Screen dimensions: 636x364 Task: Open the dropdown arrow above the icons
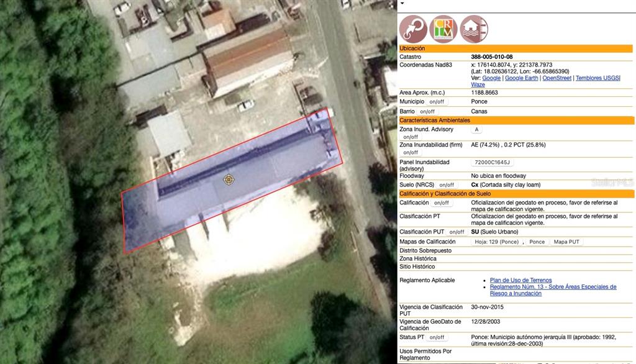[402, 3]
